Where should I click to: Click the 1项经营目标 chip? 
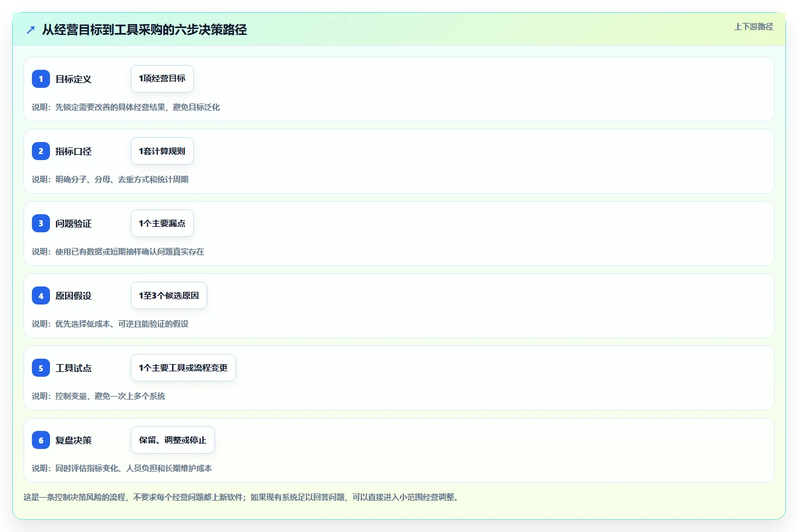[162, 79]
